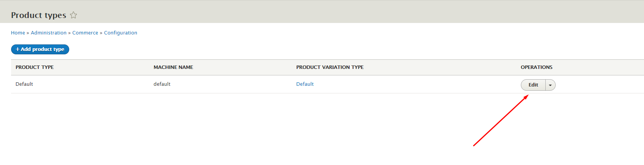The height and width of the screenshot is (165, 644).
Task: Navigate to the Configuration breadcrumb link
Action: click(120, 33)
